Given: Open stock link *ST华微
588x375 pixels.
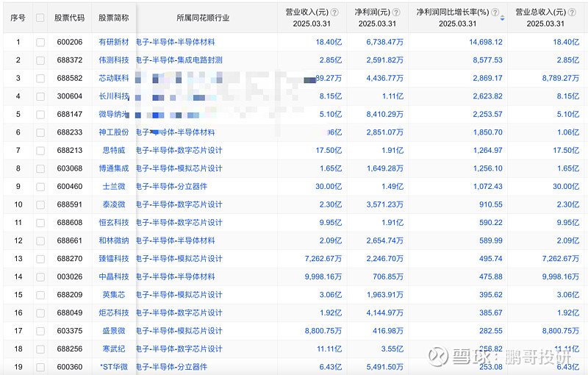Looking at the screenshot, I should (114, 367).
